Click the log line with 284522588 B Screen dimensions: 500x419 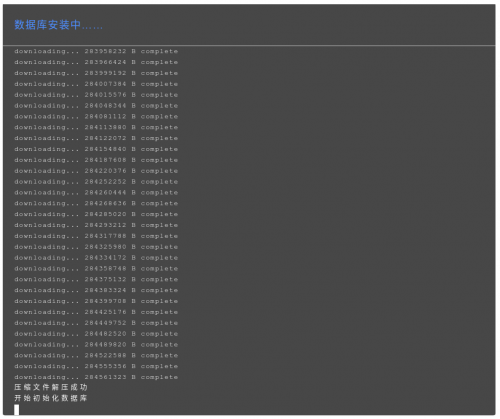[96, 355]
